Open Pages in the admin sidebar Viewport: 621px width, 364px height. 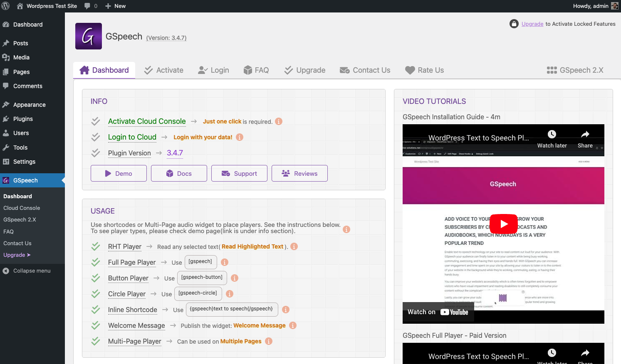click(32, 72)
